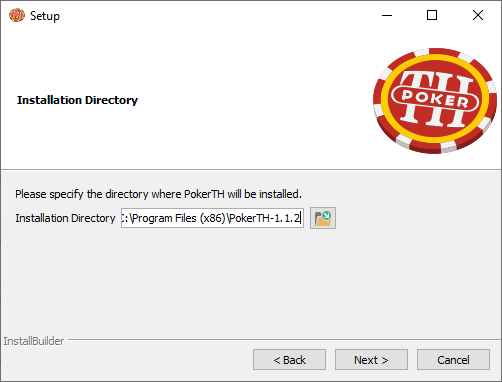Click the separator line next to InstallBuilder
Viewport: 502px width, 382px height.
click(283, 340)
